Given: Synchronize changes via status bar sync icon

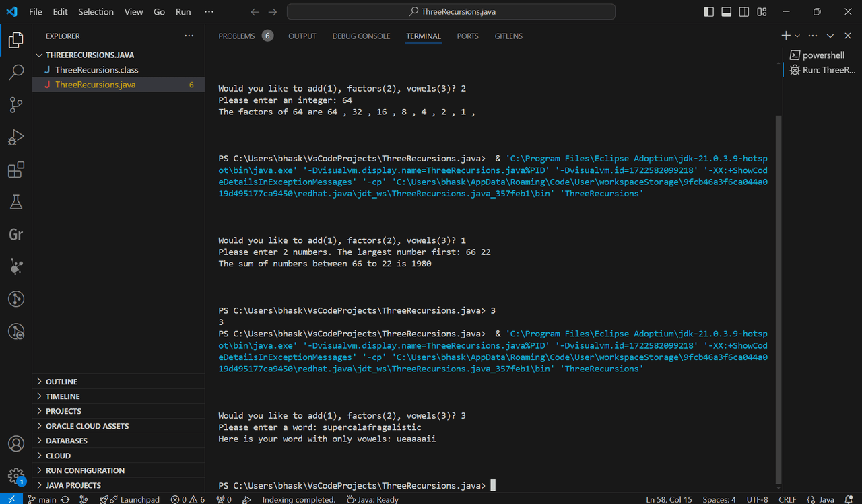Looking at the screenshot, I should pyautogui.click(x=65, y=499).
